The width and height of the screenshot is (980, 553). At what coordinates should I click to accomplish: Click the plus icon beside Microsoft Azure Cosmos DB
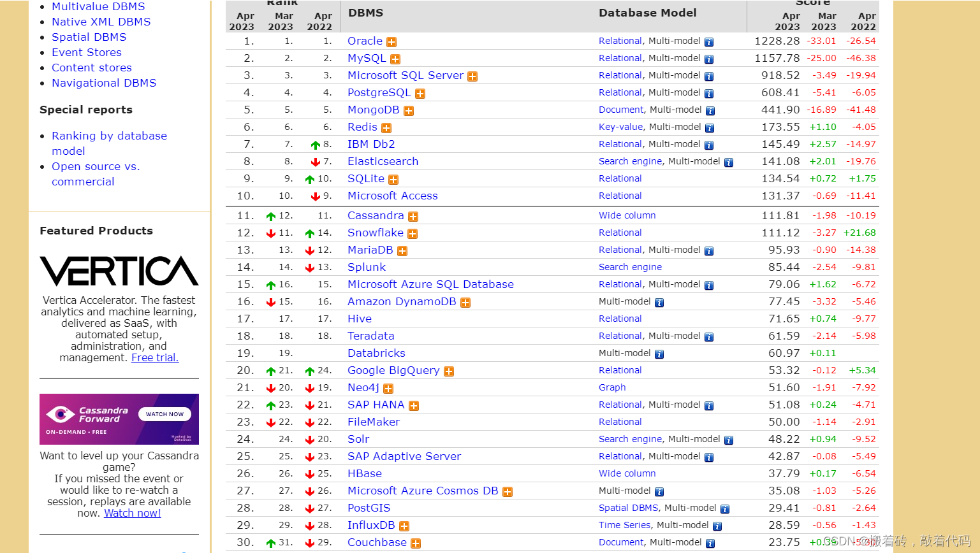pyautogui.click(x=508, y=492)
